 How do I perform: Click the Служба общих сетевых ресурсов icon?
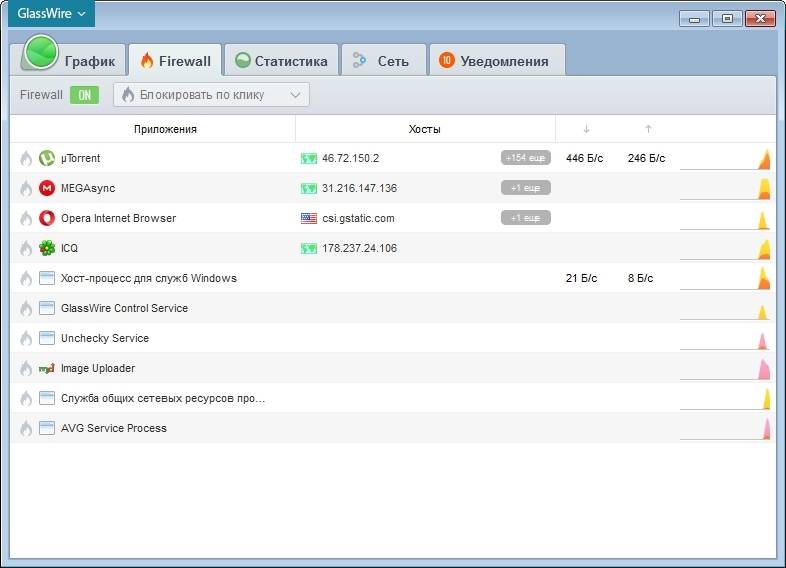pyautogui.click(x=47, y=398)
